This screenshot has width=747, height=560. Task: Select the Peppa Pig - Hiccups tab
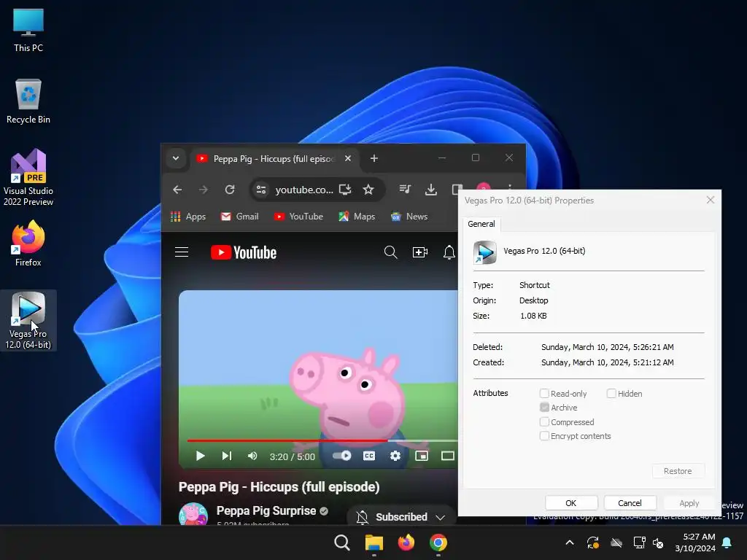click(x=273, y=158)
